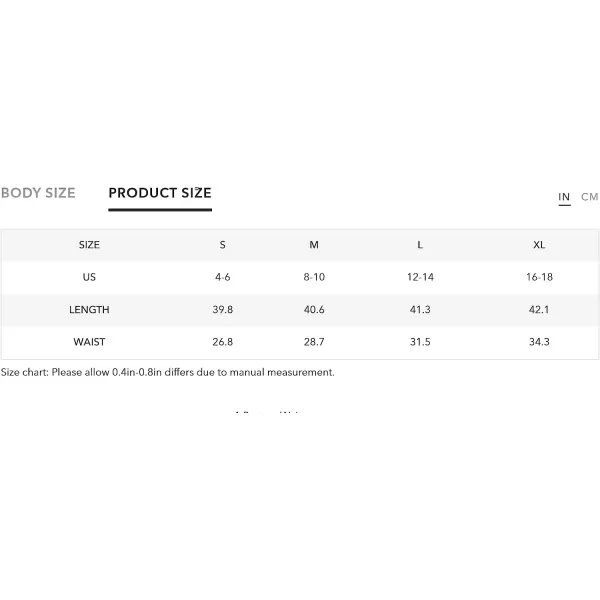Click the L size column header

[420, 245]
